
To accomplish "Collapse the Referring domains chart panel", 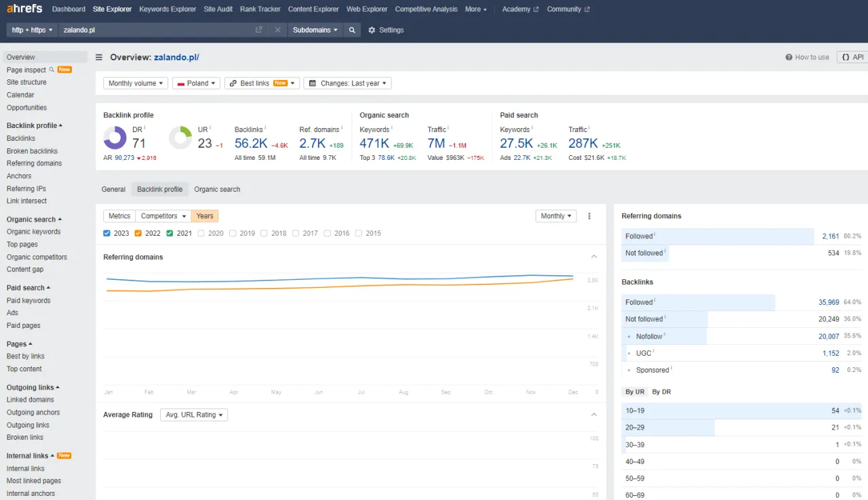I will (x=594, y=257).
